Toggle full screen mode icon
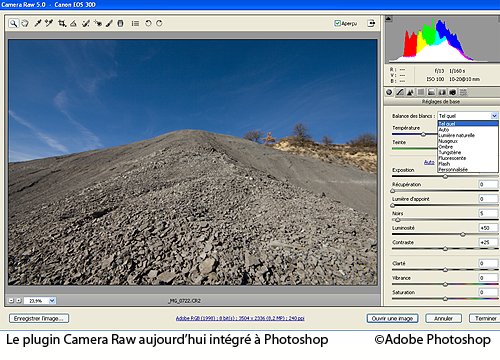 pyautogui.click(x=371, y=23)
